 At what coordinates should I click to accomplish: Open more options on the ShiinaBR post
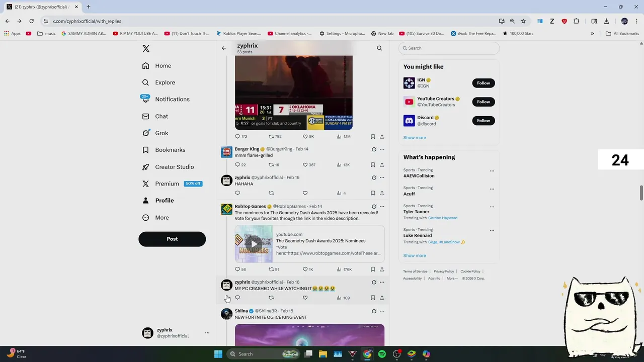coord(382,311)
